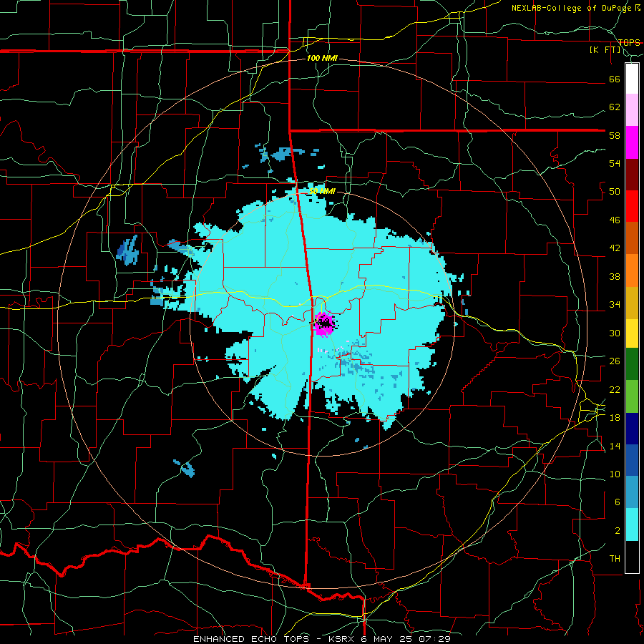
Task: Click the TOPS legend title
Action: coord(629,42)
